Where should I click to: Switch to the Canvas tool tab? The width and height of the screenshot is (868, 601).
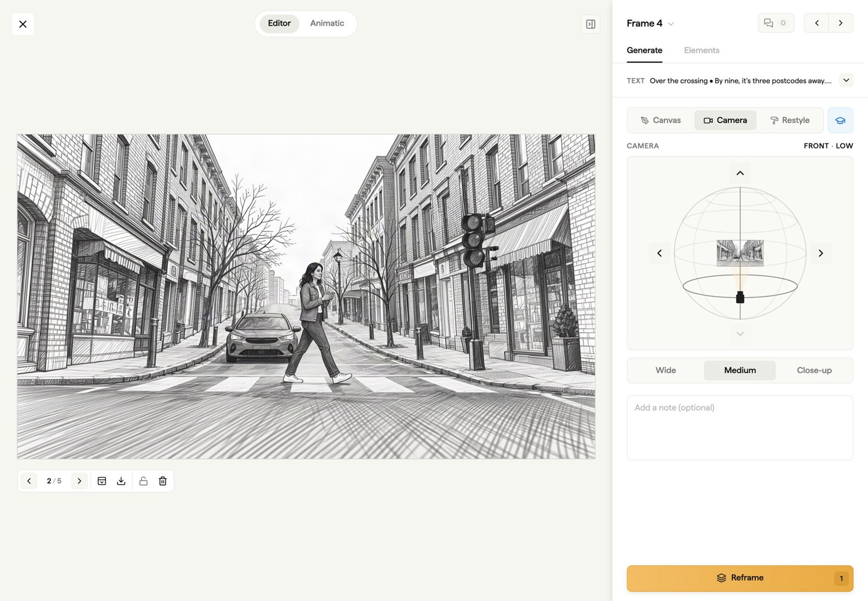coord(661,120)
